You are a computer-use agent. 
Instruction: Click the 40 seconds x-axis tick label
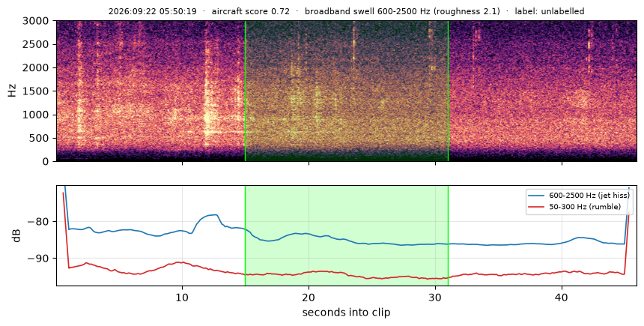click(x=562, y=298)
